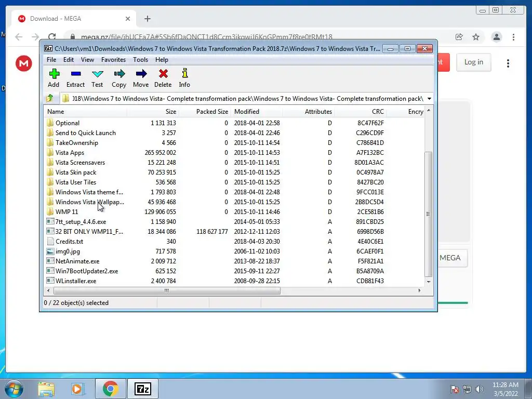
Task: Open the Help menu
Action: 162,60
